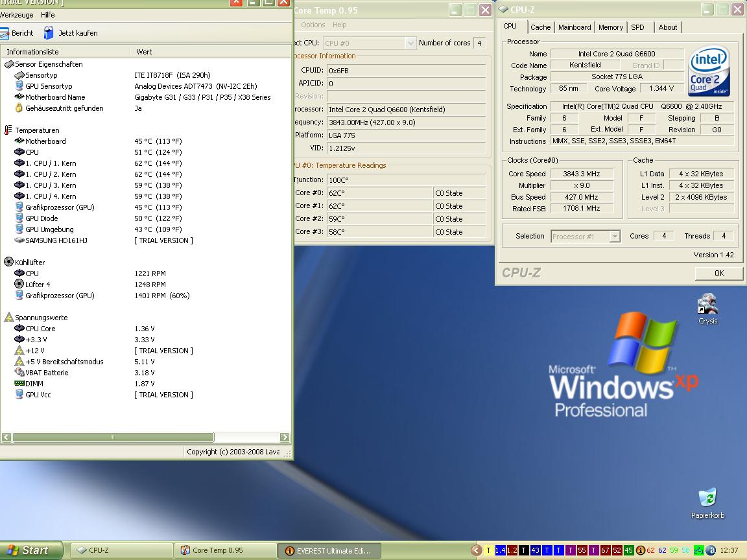Click the Kühllüfter fan group icon
Image resolution: width=747 pixels, height=560 pixels.
coord(8,262)
